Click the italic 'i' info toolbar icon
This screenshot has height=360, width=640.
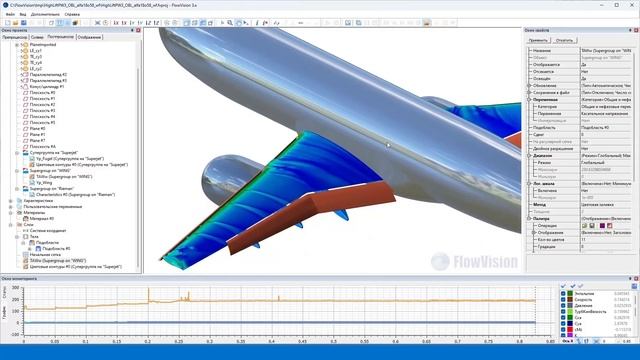(257, 23)
